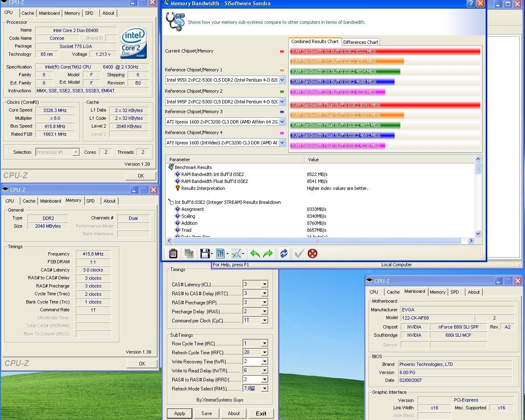Click CPU-Z icon in Mainboard window title bar
Screen dimensions: 525x420
370,281
